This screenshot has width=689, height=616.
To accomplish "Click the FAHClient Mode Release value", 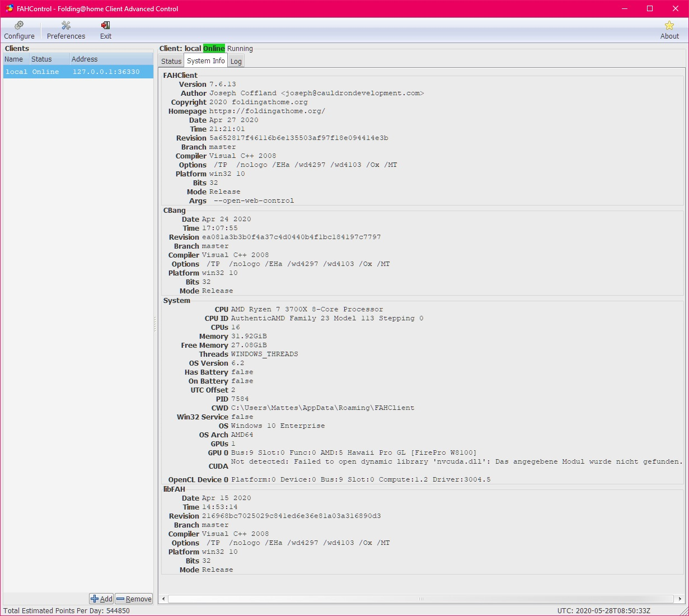I will (224, 192).
